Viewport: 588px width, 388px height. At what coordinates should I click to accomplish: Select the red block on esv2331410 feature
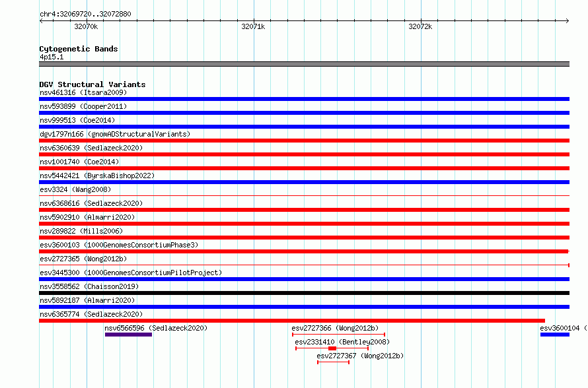click(332, 348)
